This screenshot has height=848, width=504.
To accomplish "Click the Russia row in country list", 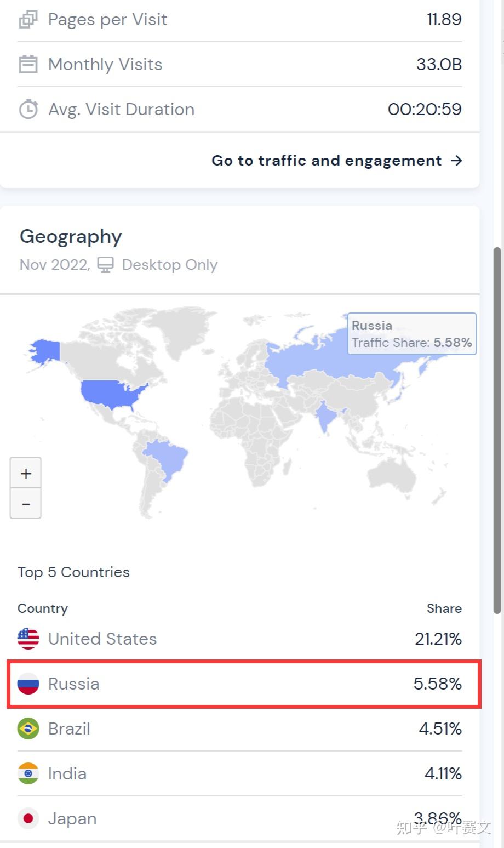I will [244, 684].
